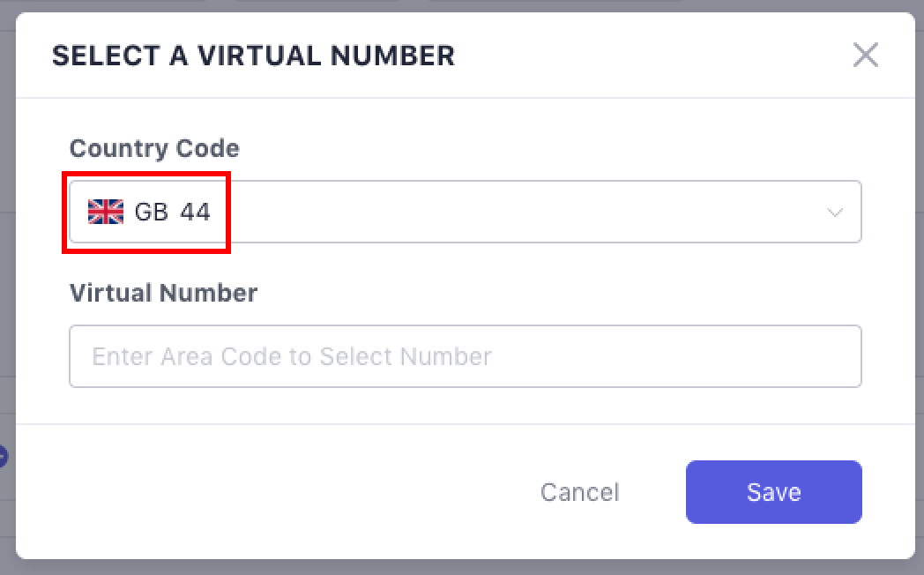Click the blank header space beside the title
This screenshot has height=575, width=924.
point(652,56)
